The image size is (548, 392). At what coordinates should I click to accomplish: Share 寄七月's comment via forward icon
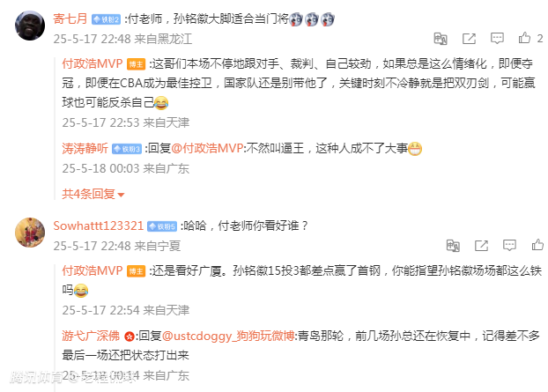click(x=469, y=39)
